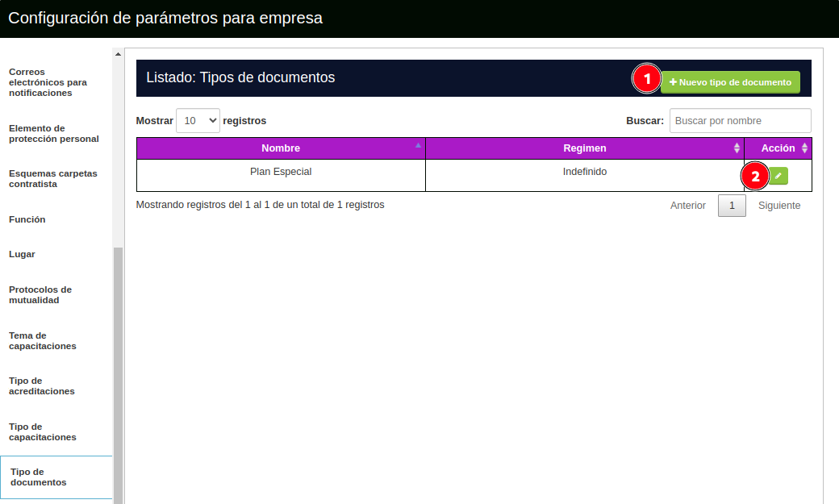839x504 pixels.
Task: Click Listado: Tipos de documentos heading
Action: [240, 77]
